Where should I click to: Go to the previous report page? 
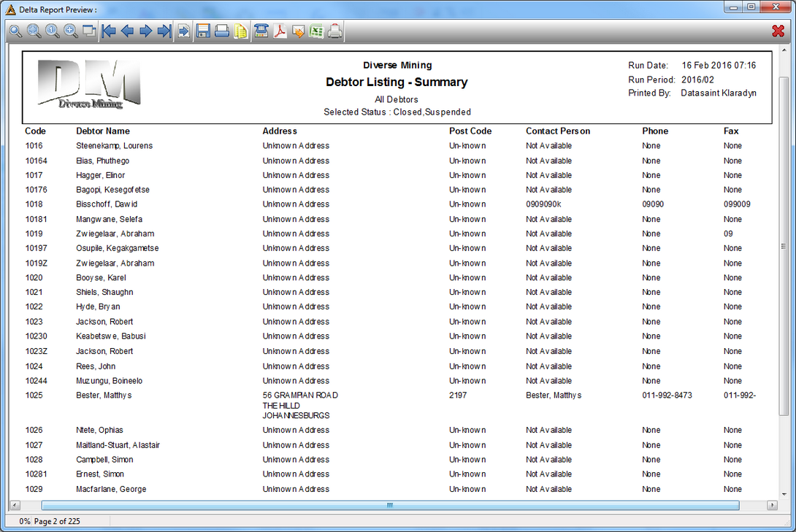(x=127, y=31)
